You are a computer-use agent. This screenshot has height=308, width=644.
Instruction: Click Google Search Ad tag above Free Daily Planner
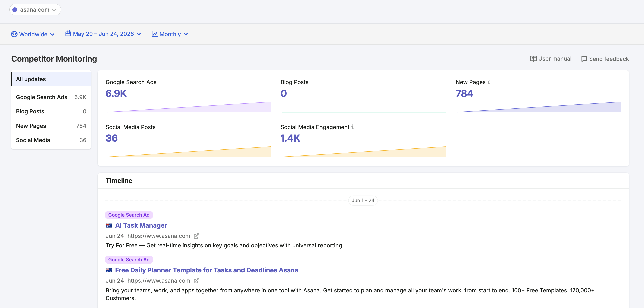129,260
